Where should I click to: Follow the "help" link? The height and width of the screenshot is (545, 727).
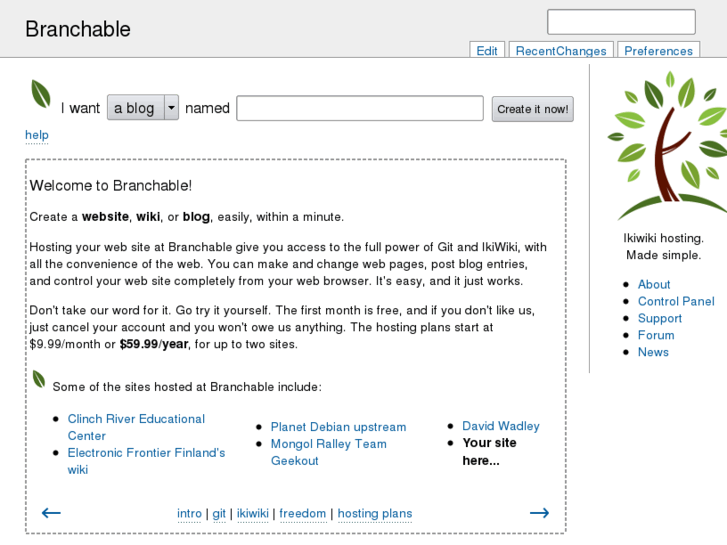37,135
